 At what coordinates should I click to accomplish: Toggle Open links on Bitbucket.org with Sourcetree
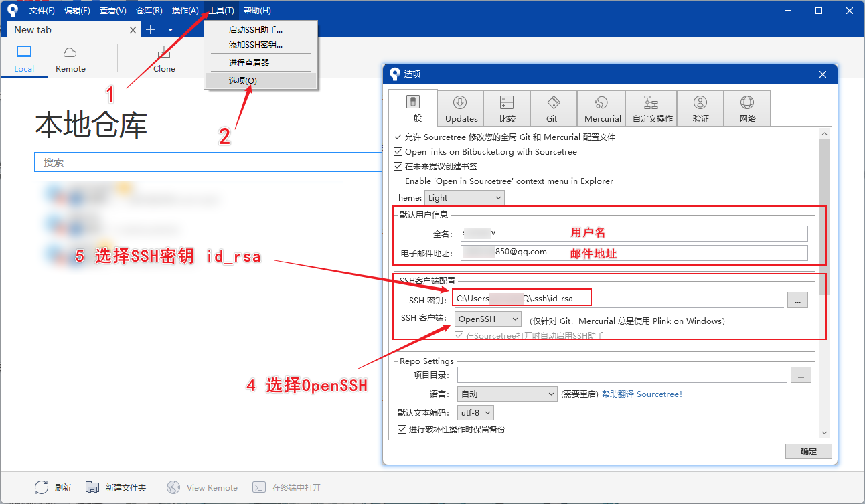(x=398, y=151)
